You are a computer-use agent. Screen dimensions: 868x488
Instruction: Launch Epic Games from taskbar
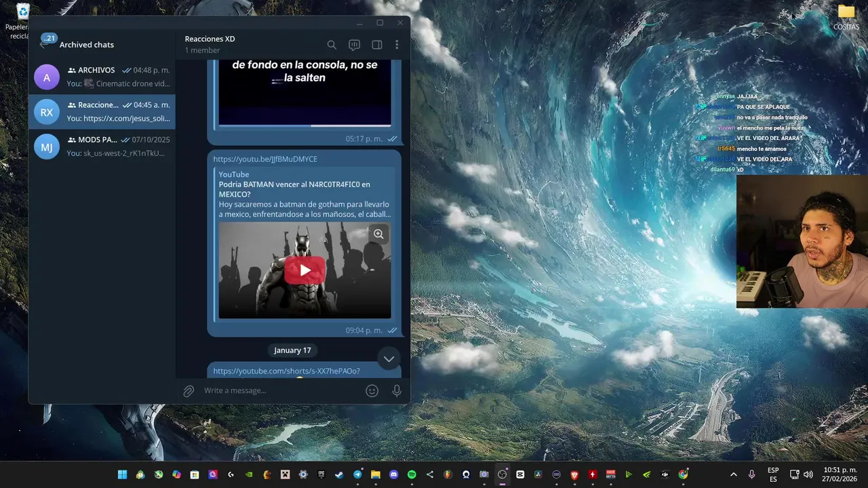coord(321,474)
